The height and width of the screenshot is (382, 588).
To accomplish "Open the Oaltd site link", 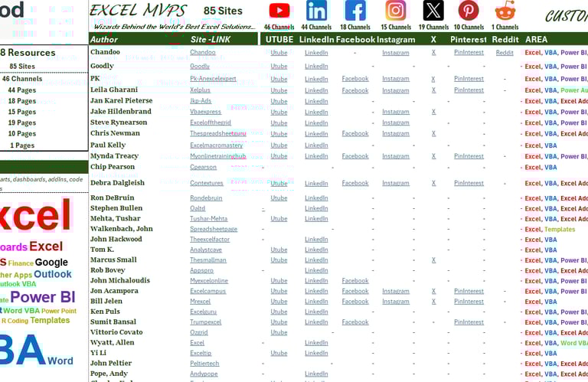I will [x=198, y=208].
